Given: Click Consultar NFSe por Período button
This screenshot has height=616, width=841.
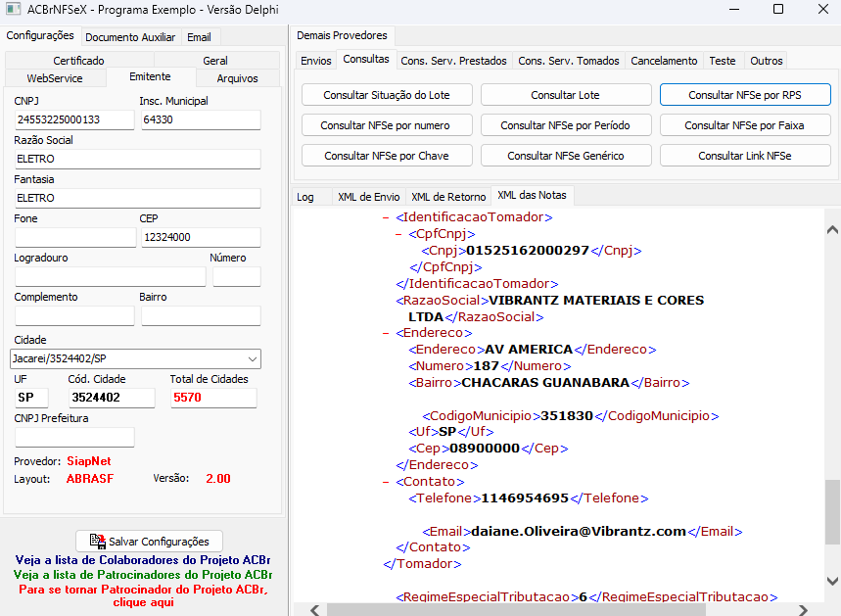Looking at the screenshot, I should coord(565,125).
